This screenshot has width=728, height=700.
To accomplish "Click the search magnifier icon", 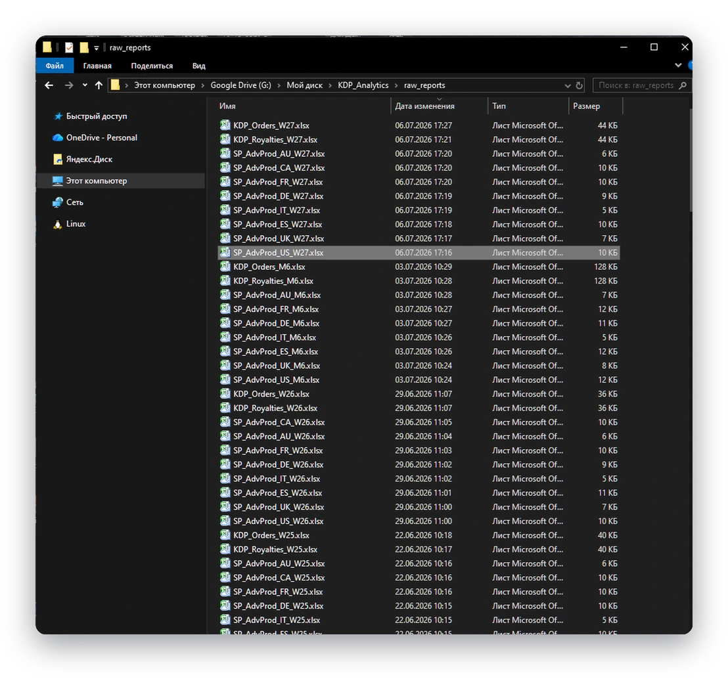I will pos(683,85).
